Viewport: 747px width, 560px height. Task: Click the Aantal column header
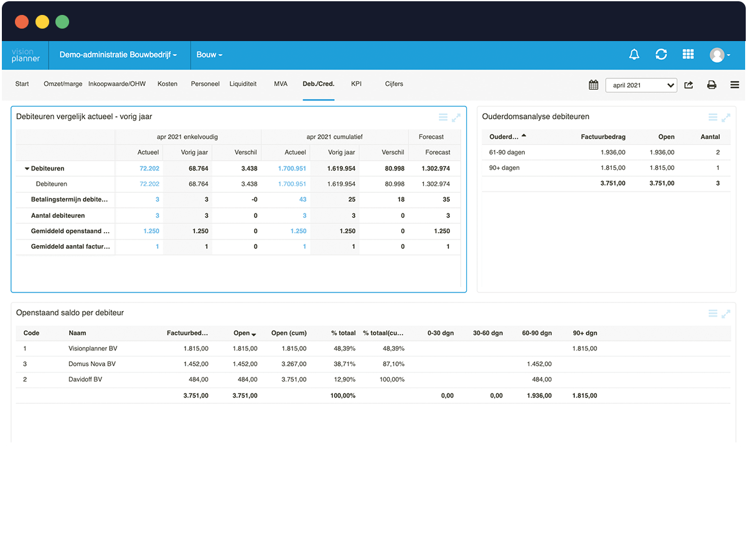coord(710,137)
